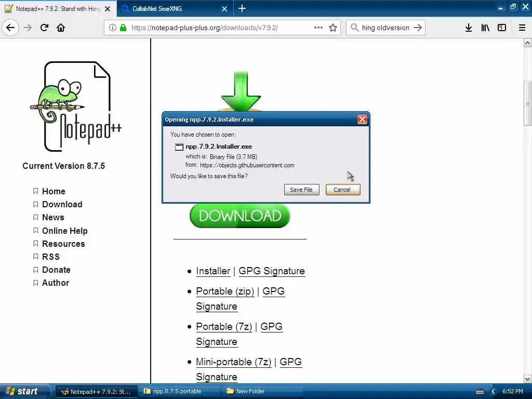Click the Installer download link
The height and width of the screenshot is (399, 532).
213,271
